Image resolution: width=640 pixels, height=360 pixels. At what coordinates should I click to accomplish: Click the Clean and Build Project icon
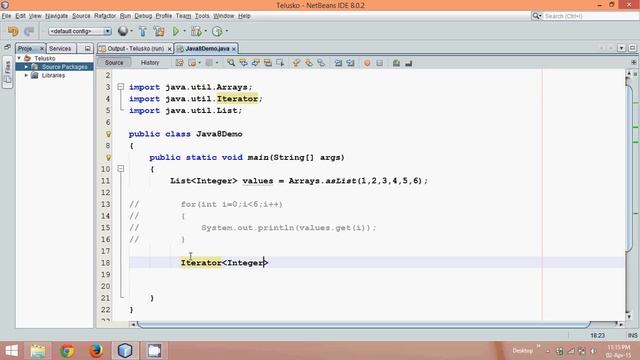159,31
